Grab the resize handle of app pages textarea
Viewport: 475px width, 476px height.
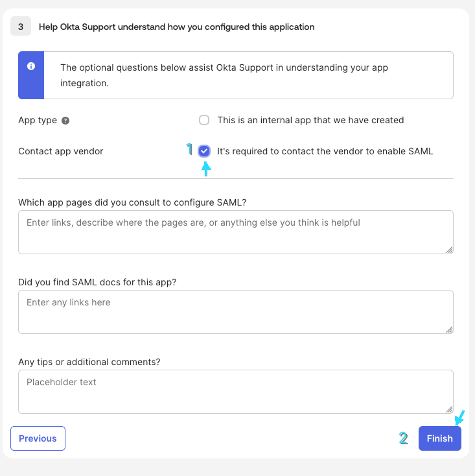(449, 249)
